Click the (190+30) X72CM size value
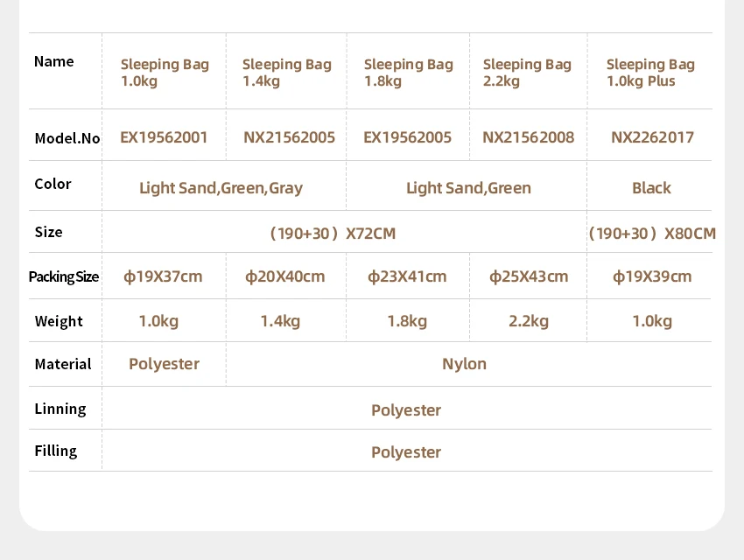The width and height of the screenshot is (744, 560). pyautogui.click(x=333, y=234)
